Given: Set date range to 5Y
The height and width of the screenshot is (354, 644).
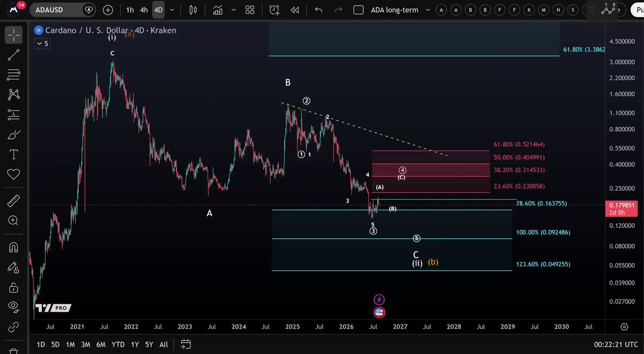Looking at the screenshot, I should tap(149, 344).
